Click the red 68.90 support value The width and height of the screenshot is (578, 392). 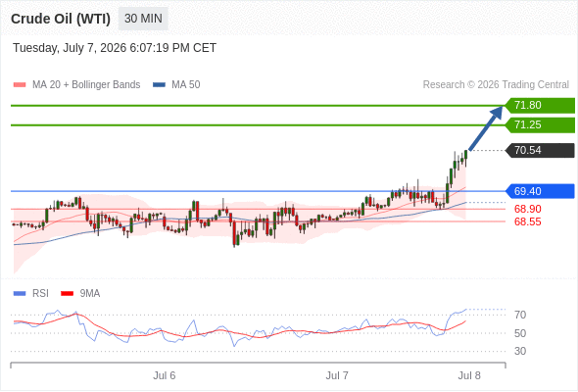pos(527,209)
